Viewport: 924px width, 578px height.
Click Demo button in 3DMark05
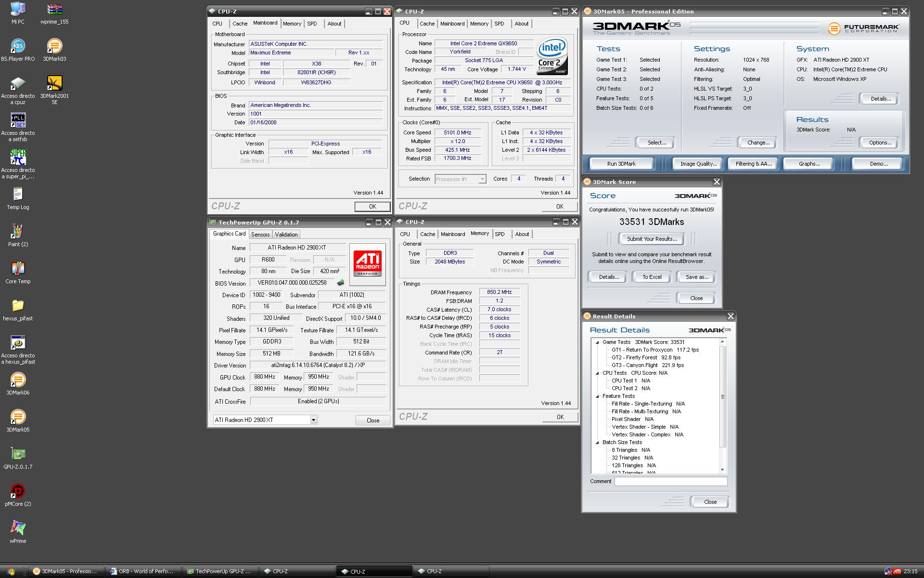tap(878, 164)
